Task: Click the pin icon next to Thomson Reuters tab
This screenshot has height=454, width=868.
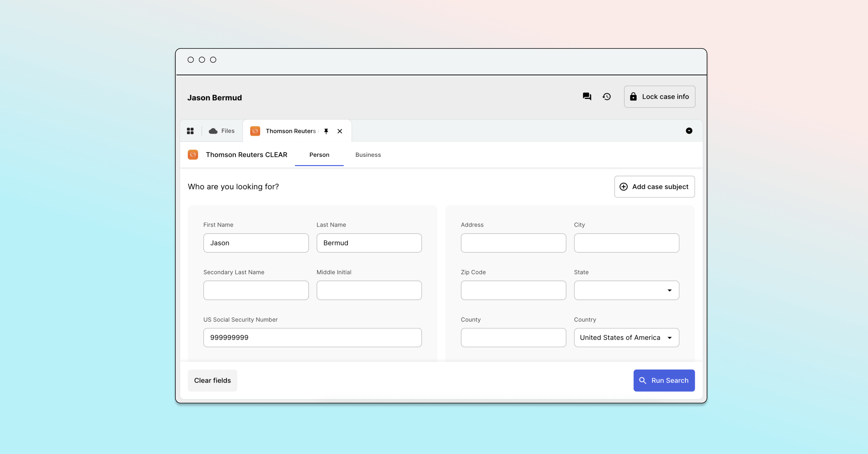Action: coord(326,130)
